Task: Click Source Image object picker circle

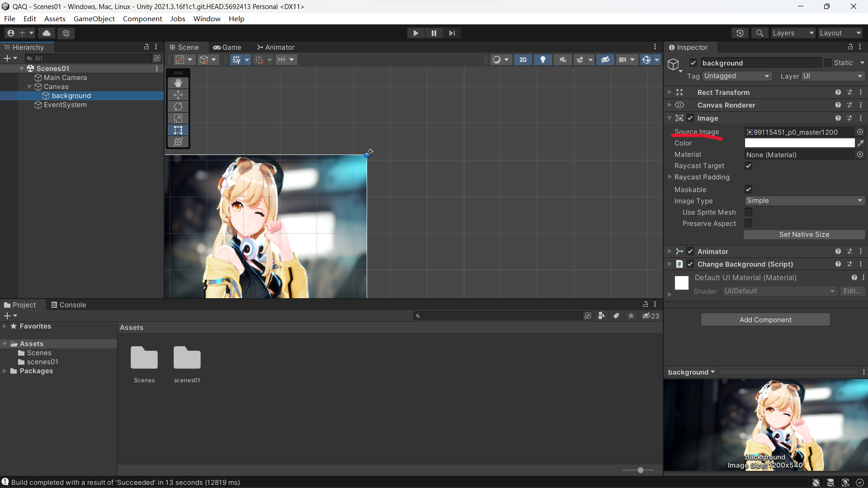Action: tap(860, 132)
